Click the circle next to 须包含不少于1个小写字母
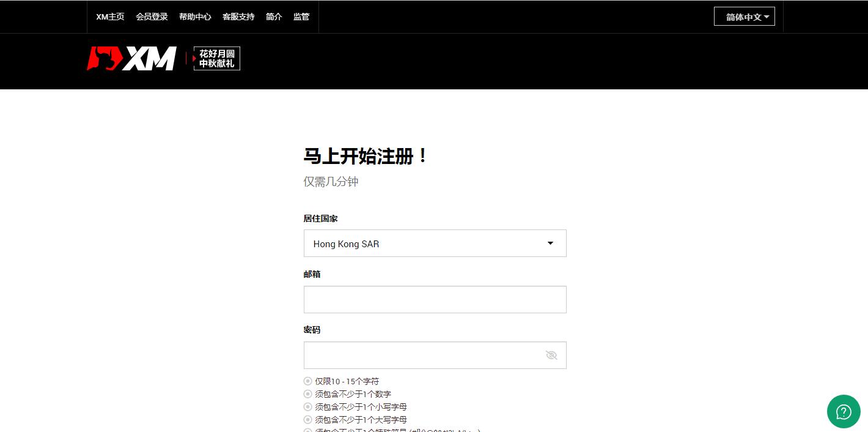This screenshot has width=868, height=432. pyautogui.click(x=307, y=407)
